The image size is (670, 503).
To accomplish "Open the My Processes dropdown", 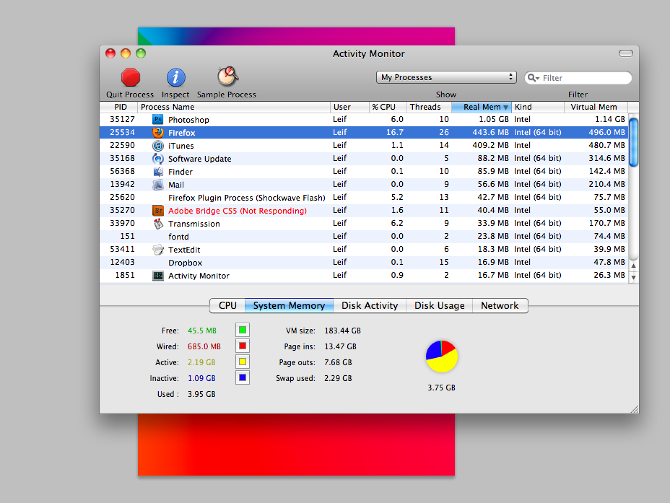I will point(446,77).
